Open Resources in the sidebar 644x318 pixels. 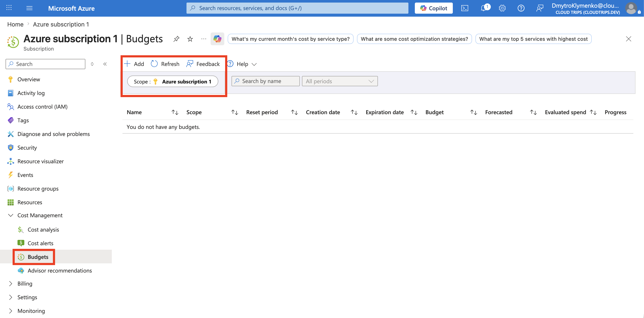pos(30,202)
